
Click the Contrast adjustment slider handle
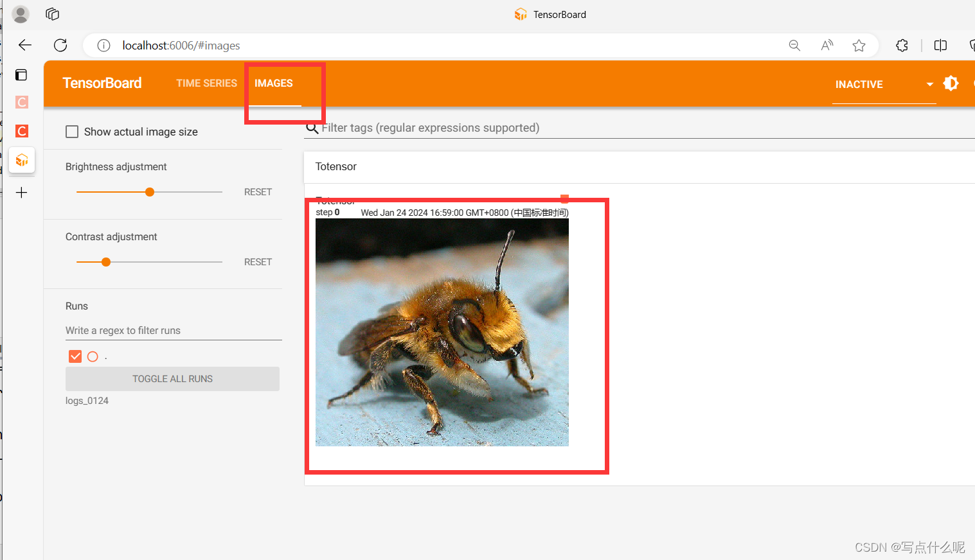(105, 262)
